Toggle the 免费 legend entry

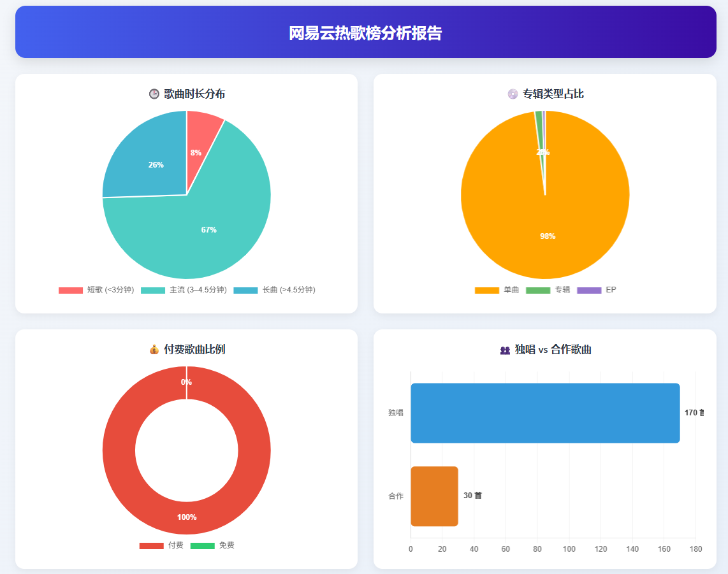pos(213,545)
